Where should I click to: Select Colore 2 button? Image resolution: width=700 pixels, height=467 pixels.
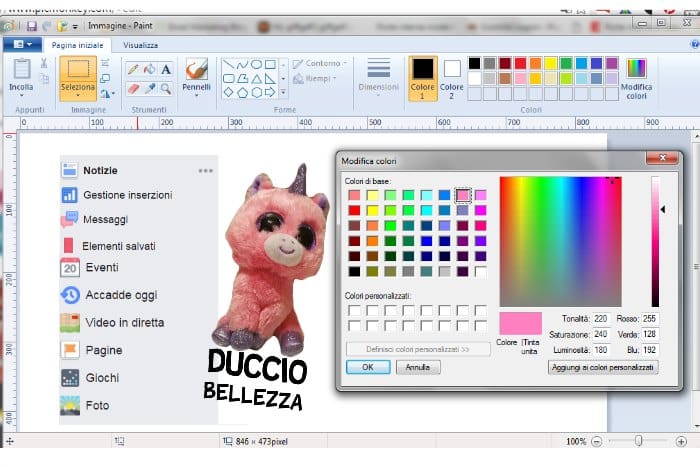tap(452, 79)
